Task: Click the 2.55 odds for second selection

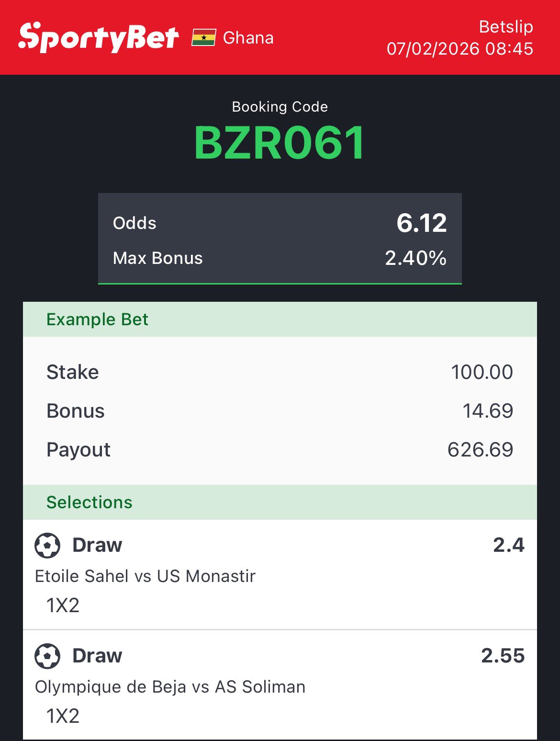Action: tap(503, 656)
